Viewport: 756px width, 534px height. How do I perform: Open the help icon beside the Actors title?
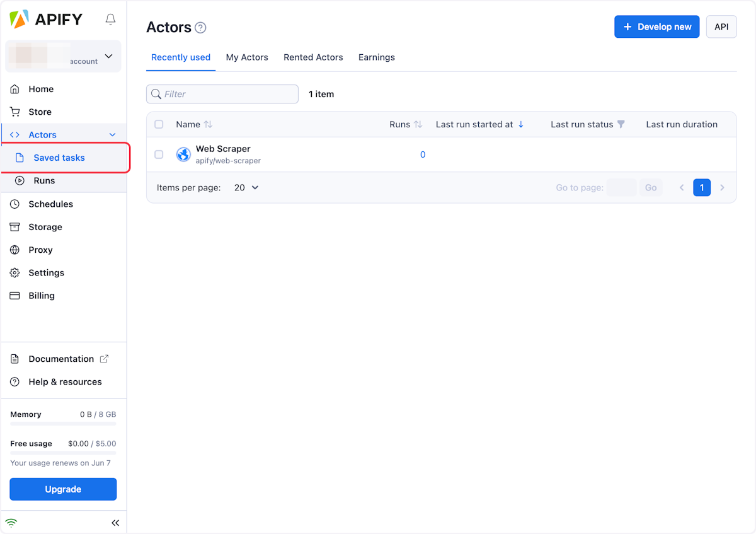200,28
